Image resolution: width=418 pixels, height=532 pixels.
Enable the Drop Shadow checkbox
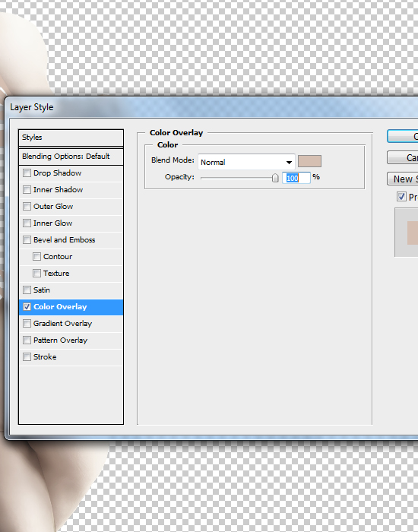pos(27,173)
